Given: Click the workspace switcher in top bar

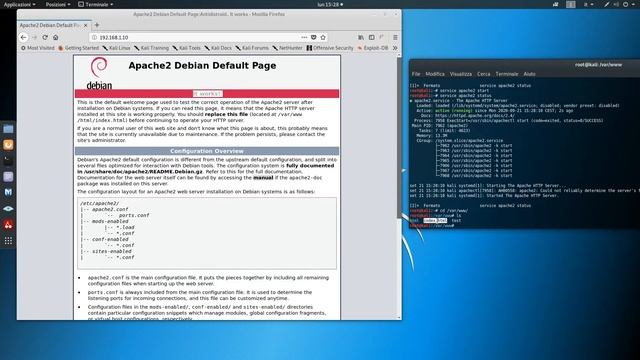Looking at the screenshot, I should point(571,4).
